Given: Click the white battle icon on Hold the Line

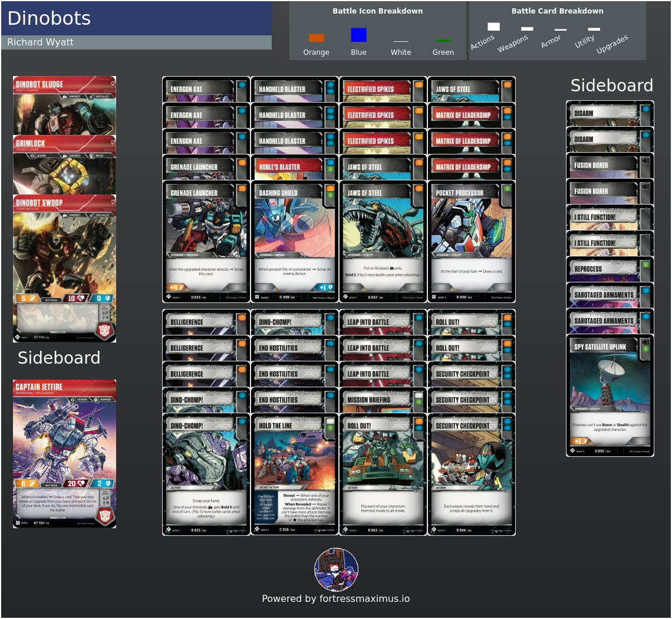Looking at the screenshot, I should pos(331,422).
